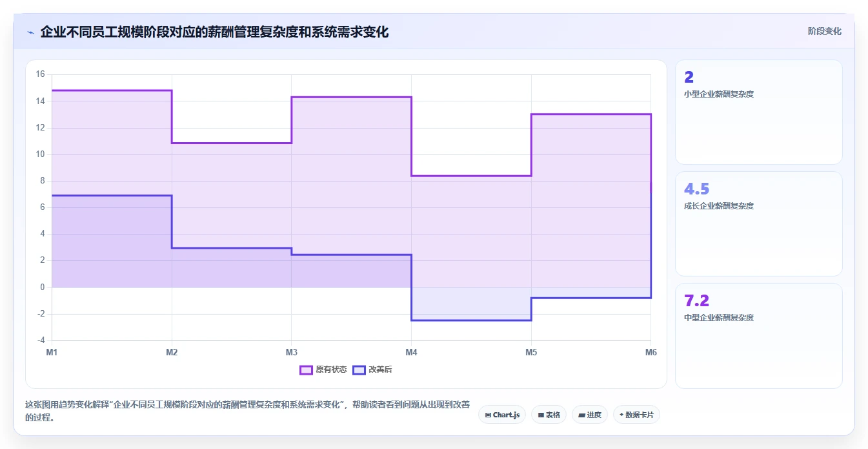Open the 成长企业薪酬复杂度 card
This screenshot has height=449, width=868.
759,224
